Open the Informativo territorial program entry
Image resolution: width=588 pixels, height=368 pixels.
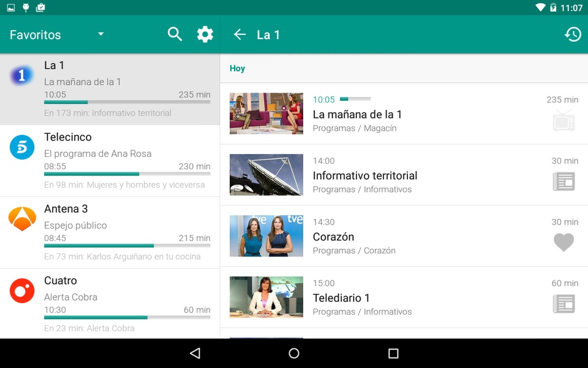(404, 175)
